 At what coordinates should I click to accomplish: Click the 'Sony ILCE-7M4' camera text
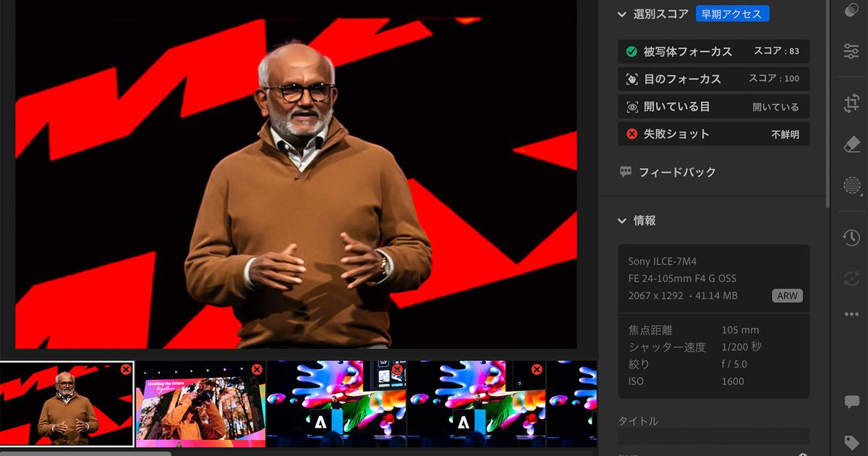click(x=663, y=261)
